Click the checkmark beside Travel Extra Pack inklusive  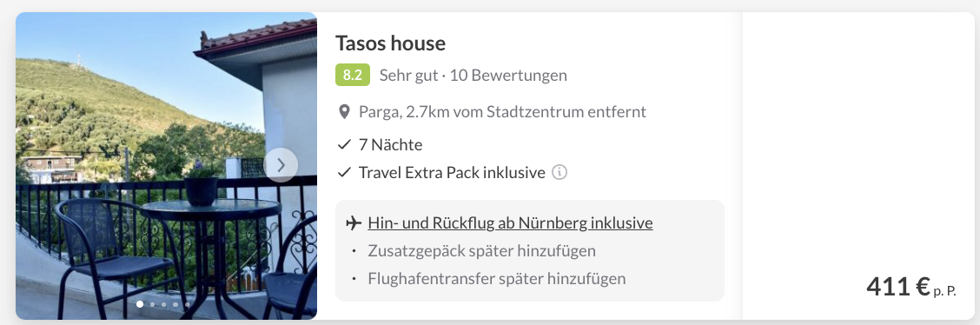coord(344,173)
